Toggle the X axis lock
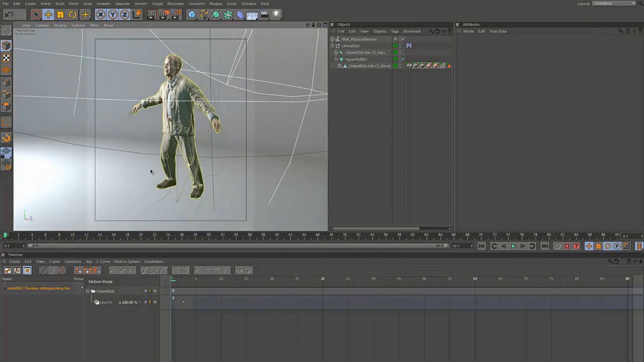Image resolution: width=644 pixels, height=362 pixels. [x=101, y=14]
